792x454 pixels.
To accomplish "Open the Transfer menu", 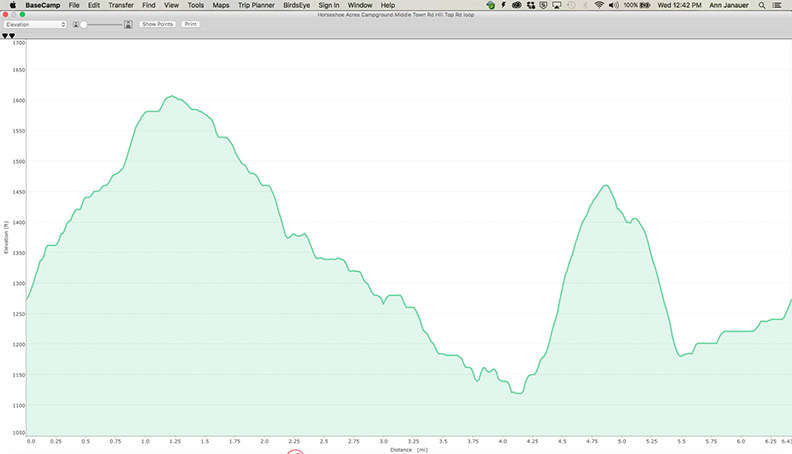I will [121, 5].
